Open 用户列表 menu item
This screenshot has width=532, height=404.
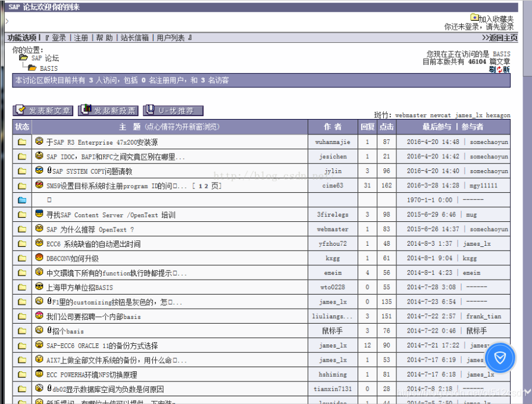point(171,37)
